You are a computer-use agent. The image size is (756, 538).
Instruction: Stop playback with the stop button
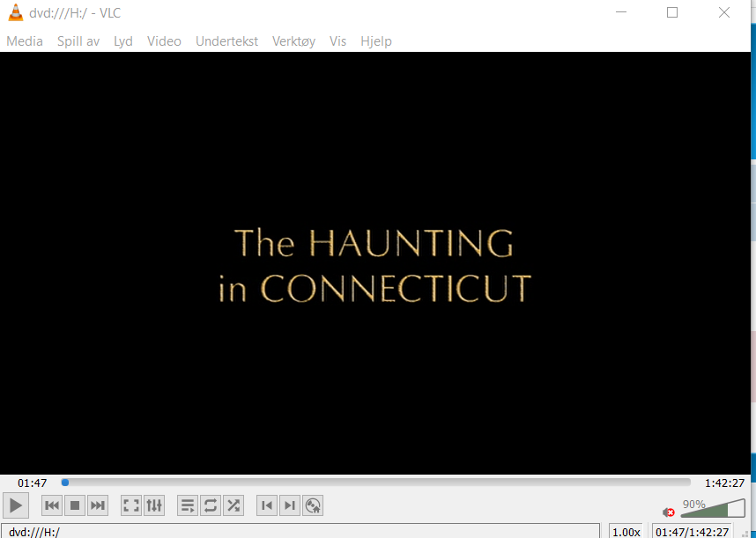(x=75, y=505)
